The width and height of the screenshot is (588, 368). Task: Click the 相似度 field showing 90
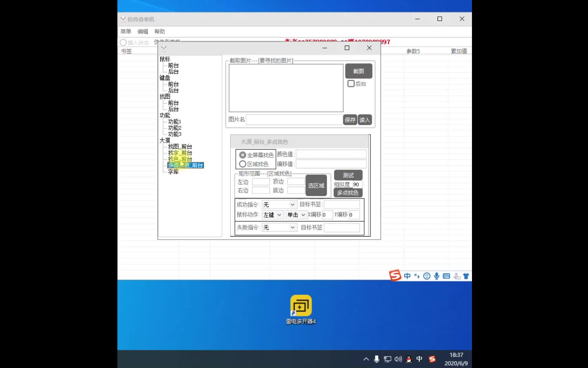[x=357, y=184]
